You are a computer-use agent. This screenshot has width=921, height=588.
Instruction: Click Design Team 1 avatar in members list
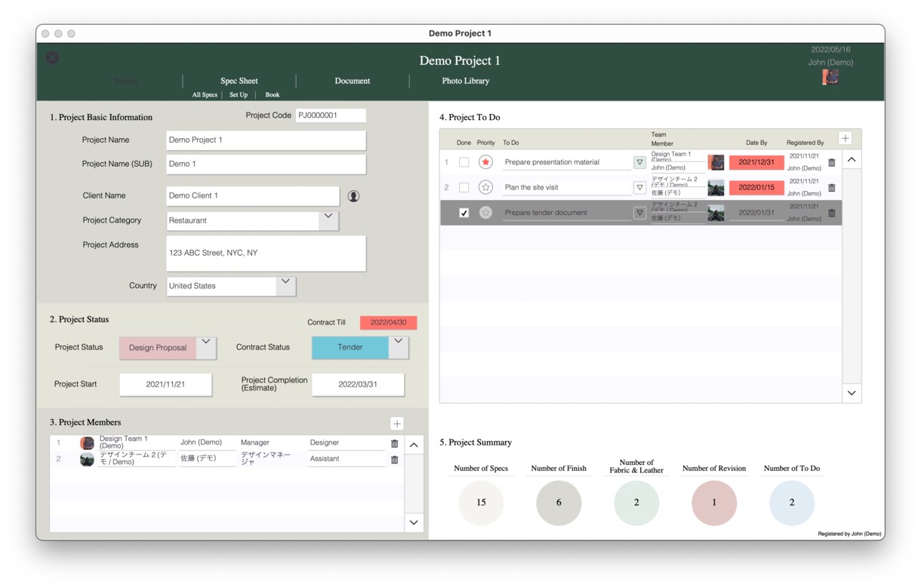click(x=87, y=443)
